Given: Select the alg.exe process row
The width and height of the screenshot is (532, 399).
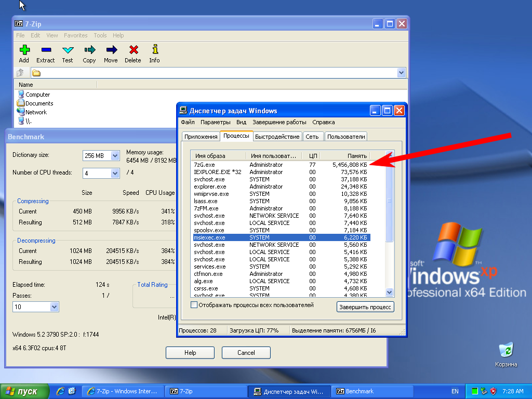Looking at the screenshot, I should pyautogui.click(x=282, y=281).
